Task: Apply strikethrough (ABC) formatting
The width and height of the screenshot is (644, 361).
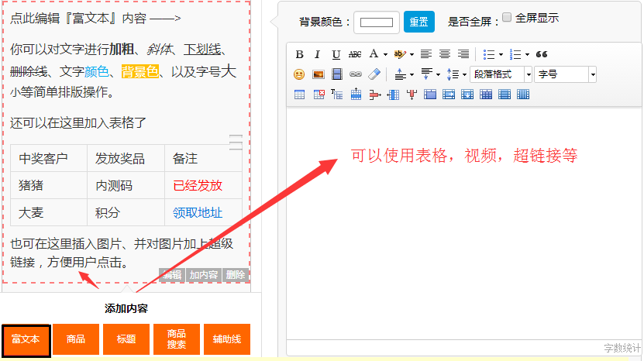Action: [354, 54]
